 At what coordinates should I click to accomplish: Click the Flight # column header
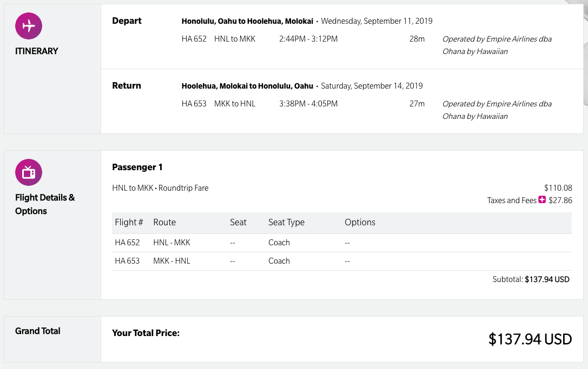129,223
